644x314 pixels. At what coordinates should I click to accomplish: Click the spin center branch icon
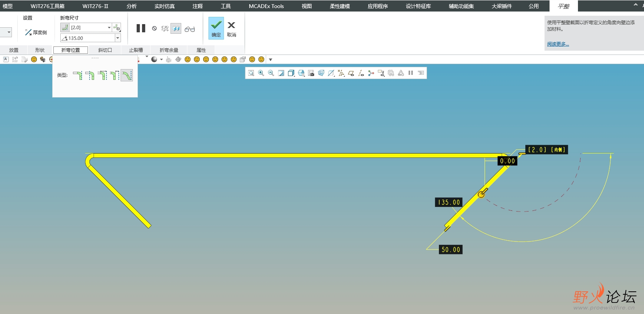[x=371, y=73]
